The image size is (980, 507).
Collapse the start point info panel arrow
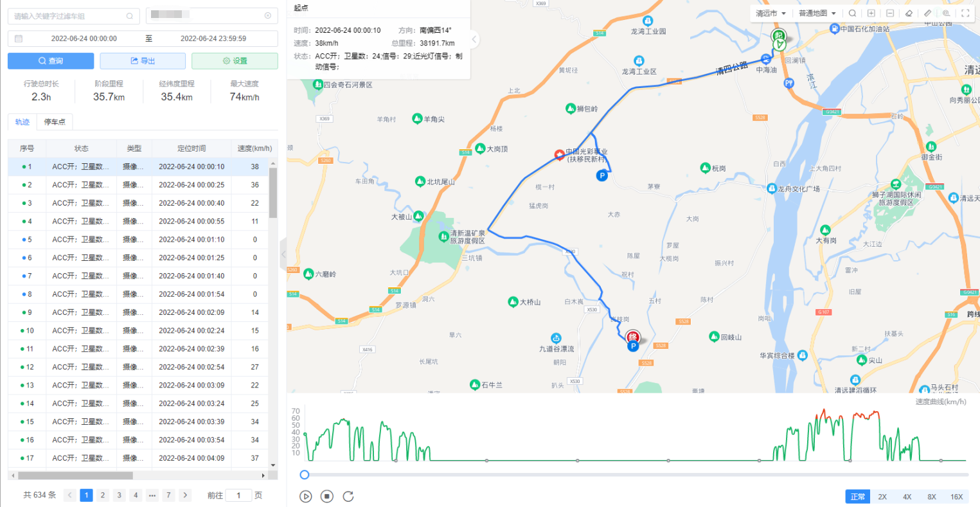pyautogui.click(x=474, y=39)
